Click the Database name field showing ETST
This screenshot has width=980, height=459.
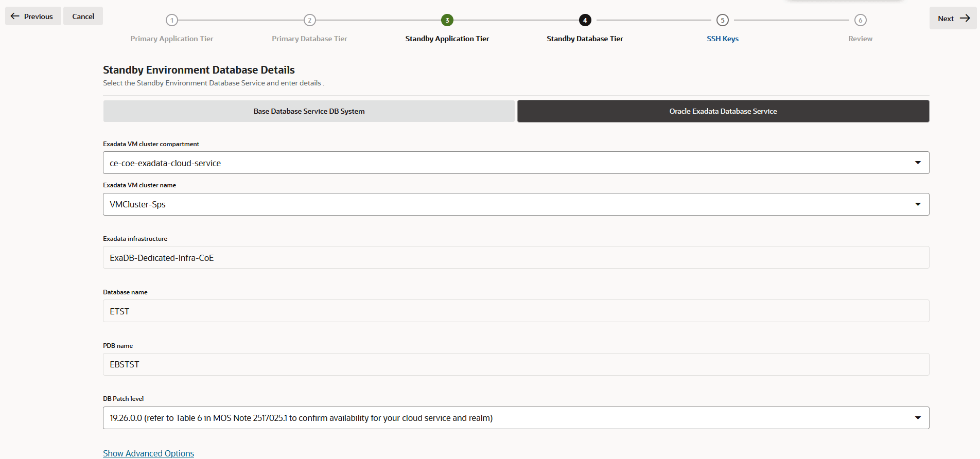tap(516, 311)
